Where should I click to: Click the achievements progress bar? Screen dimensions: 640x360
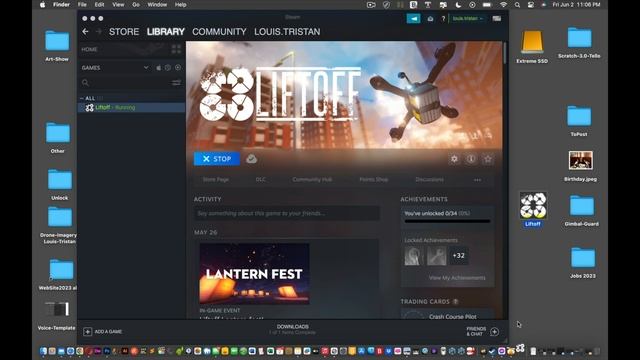(x=447, y=221)
